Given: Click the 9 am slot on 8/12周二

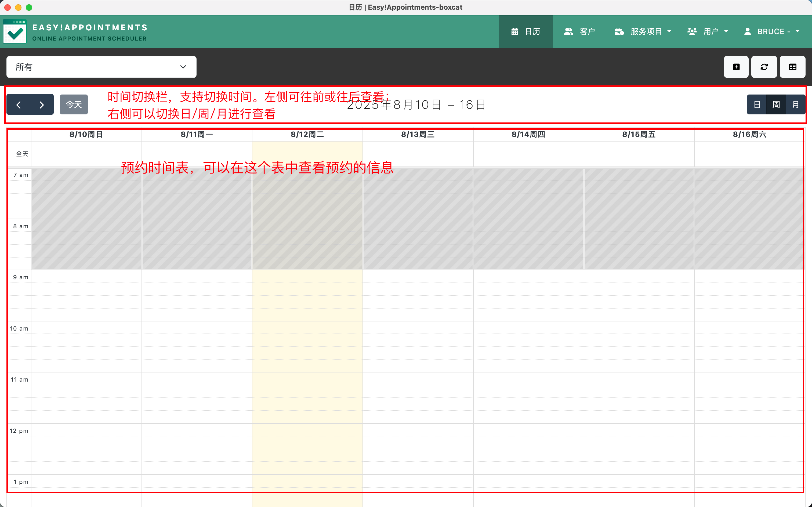Looking at the screenshot, I should point(307,277).
